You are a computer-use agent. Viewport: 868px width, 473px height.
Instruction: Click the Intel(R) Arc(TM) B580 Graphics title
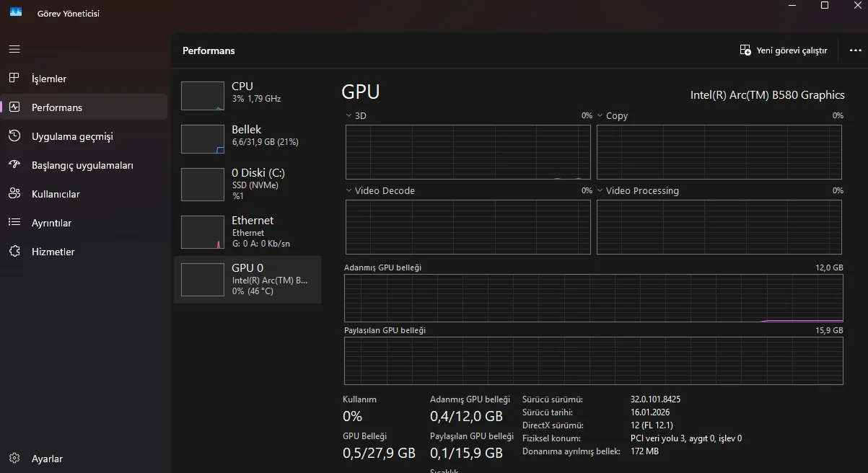tap(767, 94)
